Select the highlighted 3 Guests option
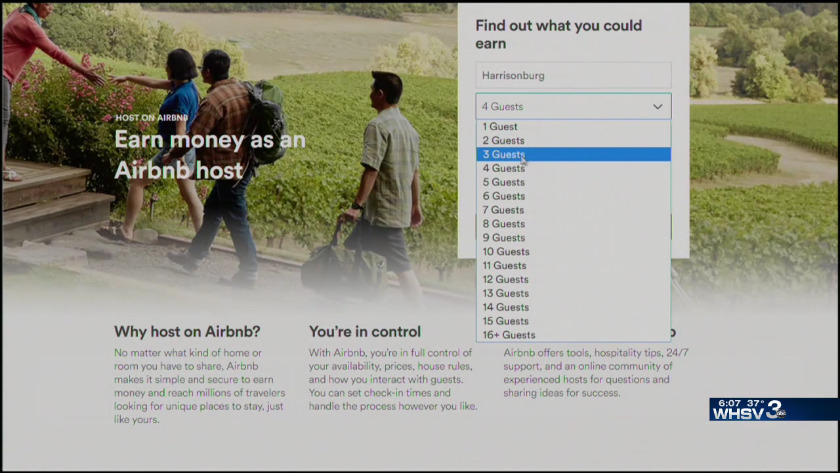This screenshot has height=473, width=840. coord(503,155)
